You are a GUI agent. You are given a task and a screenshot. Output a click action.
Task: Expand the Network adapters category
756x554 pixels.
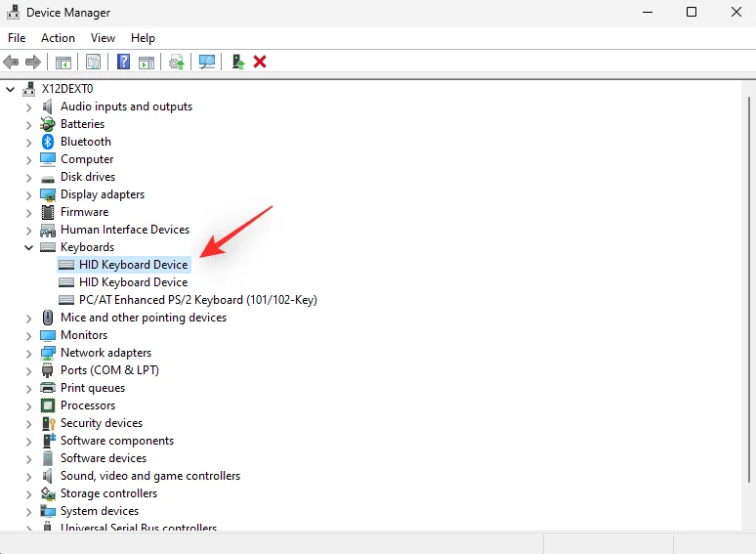point(28,353)
